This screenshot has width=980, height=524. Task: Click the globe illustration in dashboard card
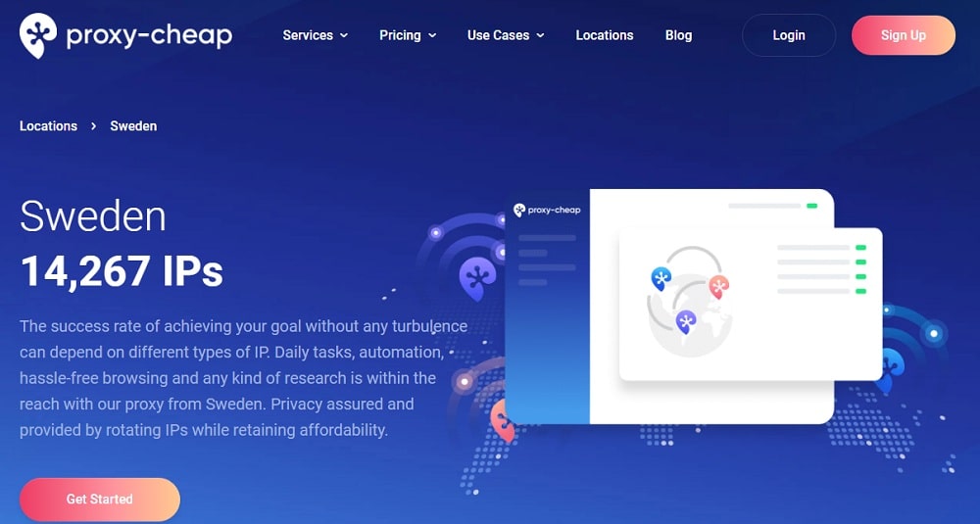[690, 315]
